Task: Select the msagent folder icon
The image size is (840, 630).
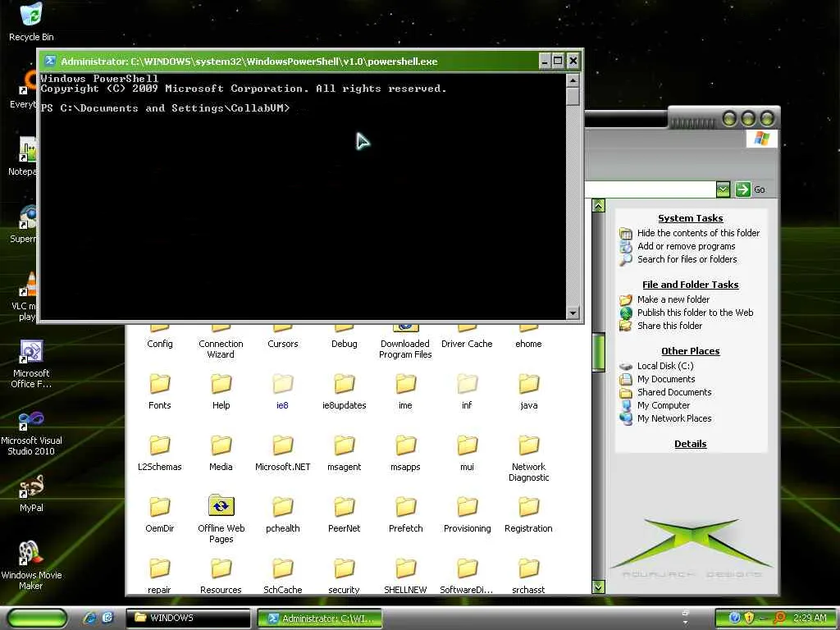Action: tap(344, 445)
